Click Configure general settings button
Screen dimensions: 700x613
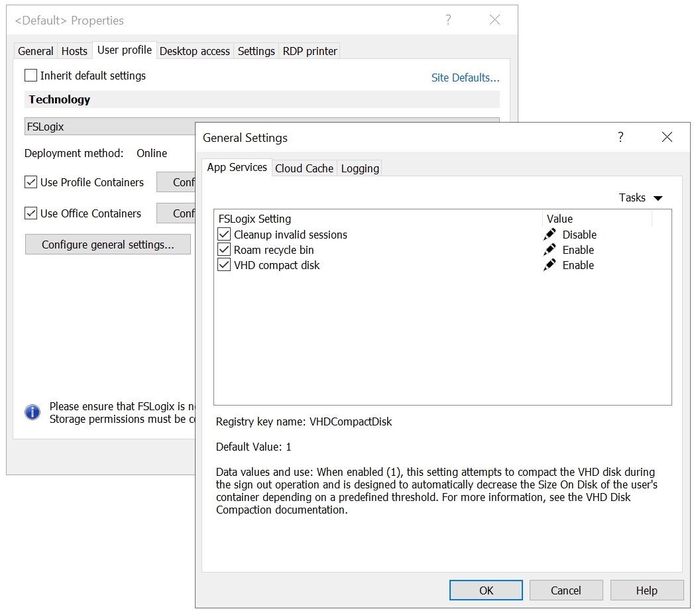[108, 245]
